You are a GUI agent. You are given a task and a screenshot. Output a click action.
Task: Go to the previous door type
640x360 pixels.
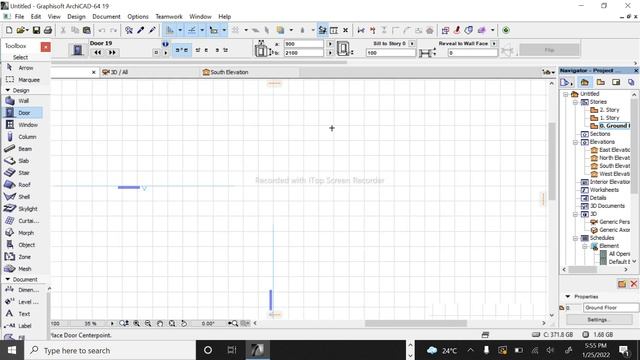point(98,52)
